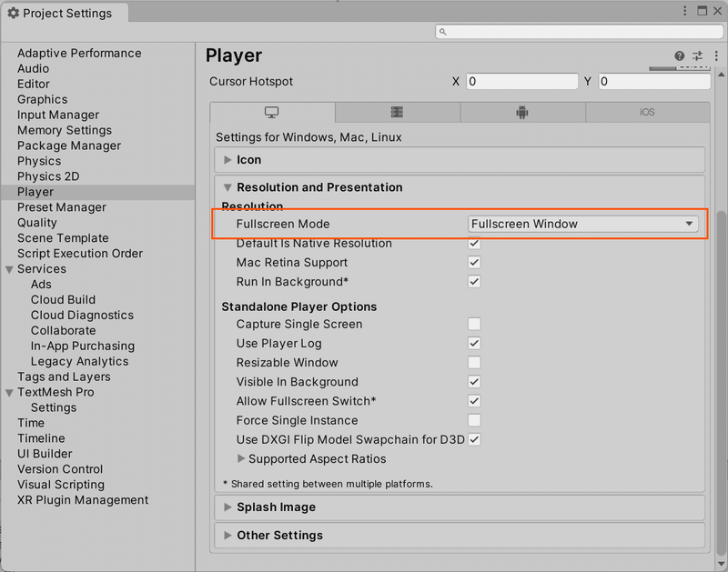Open the Dedicated Server platform tab icon

tap(397, 112)
